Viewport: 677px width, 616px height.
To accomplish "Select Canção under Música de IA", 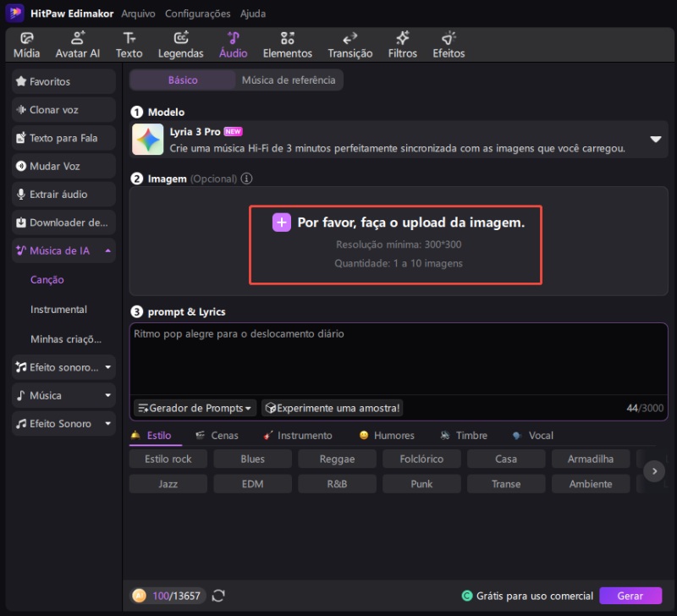I will pyautogui.click(x=47, y=280).
